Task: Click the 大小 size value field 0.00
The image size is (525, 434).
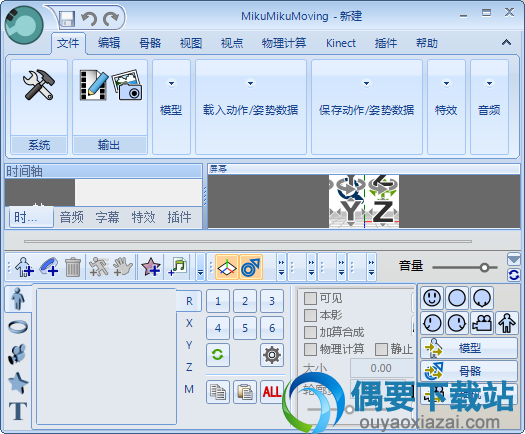Action: click(x=381, y=368)
